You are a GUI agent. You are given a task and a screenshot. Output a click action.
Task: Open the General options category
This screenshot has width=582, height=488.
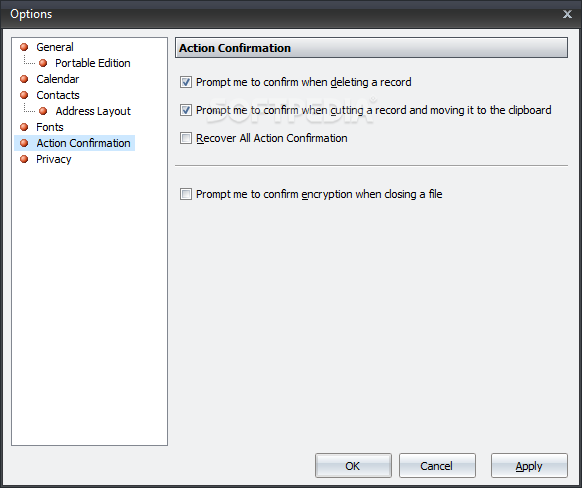(55, 47)
